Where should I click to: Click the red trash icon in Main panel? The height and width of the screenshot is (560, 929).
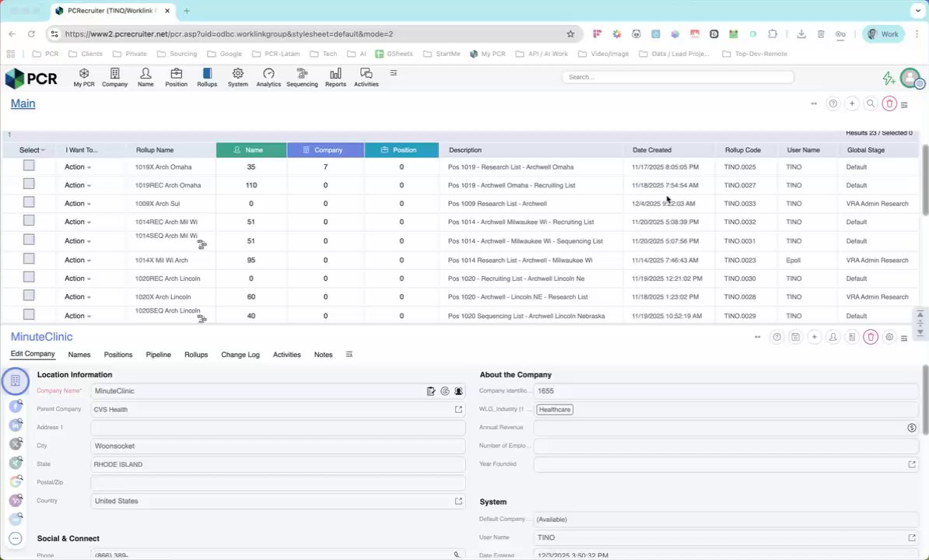[x=889, y=103]
